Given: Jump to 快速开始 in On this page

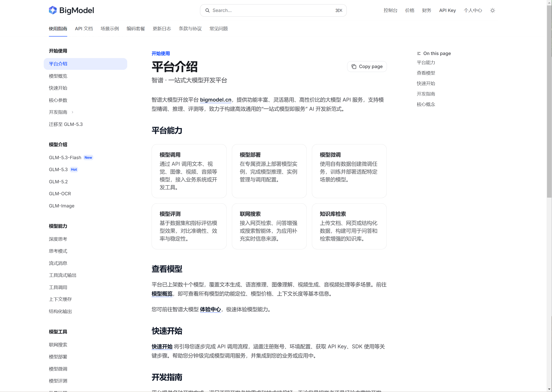Looking at the screenshot, I should tap(426, 83).
